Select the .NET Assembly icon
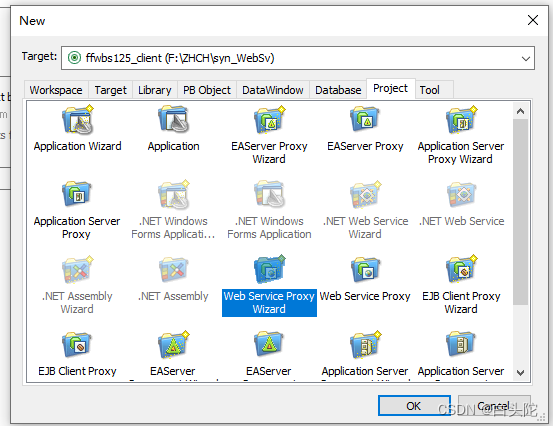This screenshot has width=553, height=426. click(x=173, y=269)
